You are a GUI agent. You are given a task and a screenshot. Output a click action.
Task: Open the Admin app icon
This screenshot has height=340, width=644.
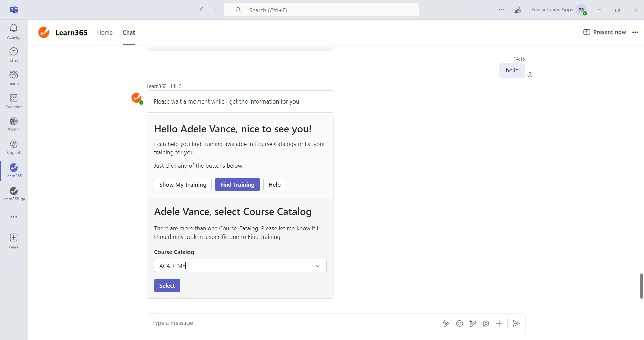pyautogui.click(x=14, y=124)
